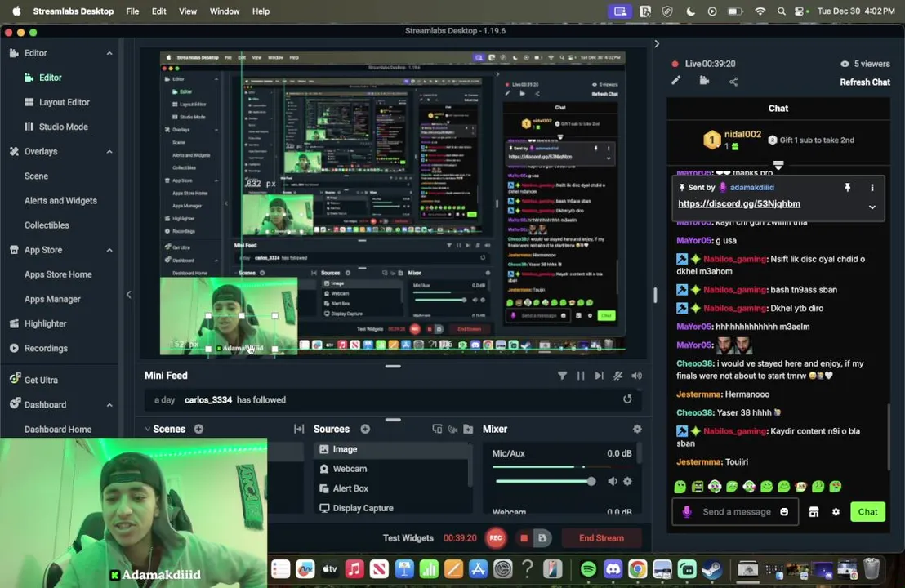Open Mic/Aux source settings gear
The image size is (905, 588).
tap(627, 481)
